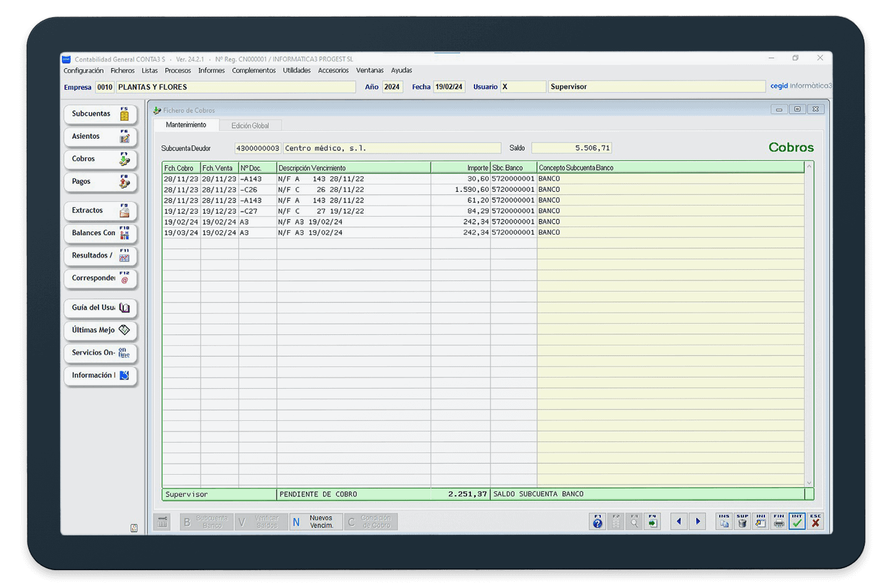
Task: Click the F4 export icon button
Action: 652,522
